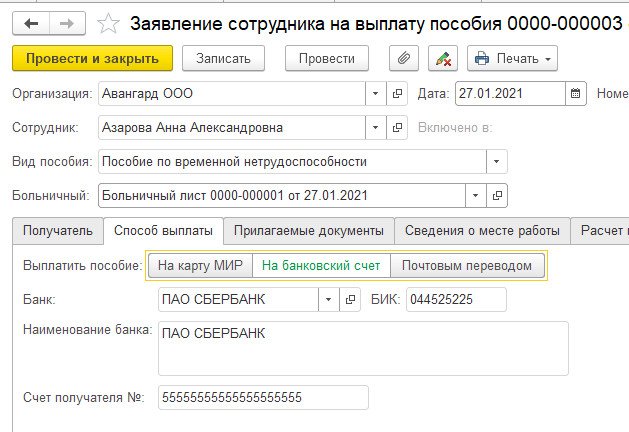The height and width of the screenshot is (432, 629).
Task: Select На банковский счет payment option
Action: pos(320,266)
